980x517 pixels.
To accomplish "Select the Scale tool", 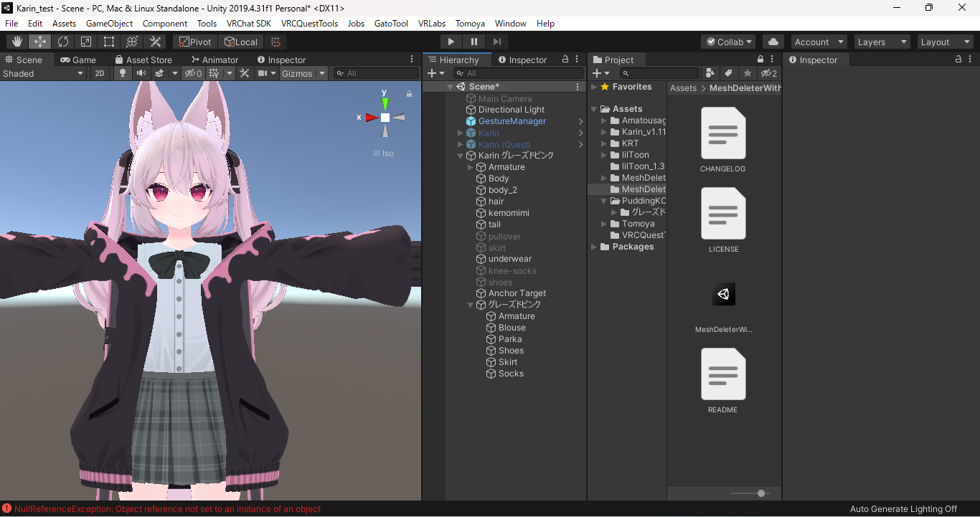I will point(86,42).
